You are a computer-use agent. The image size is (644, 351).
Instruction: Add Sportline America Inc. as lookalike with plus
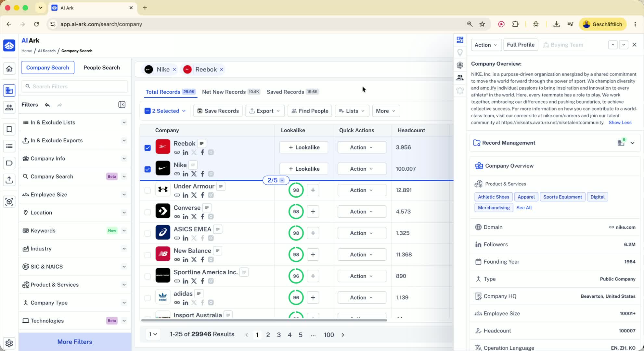[x=313, y=276]
